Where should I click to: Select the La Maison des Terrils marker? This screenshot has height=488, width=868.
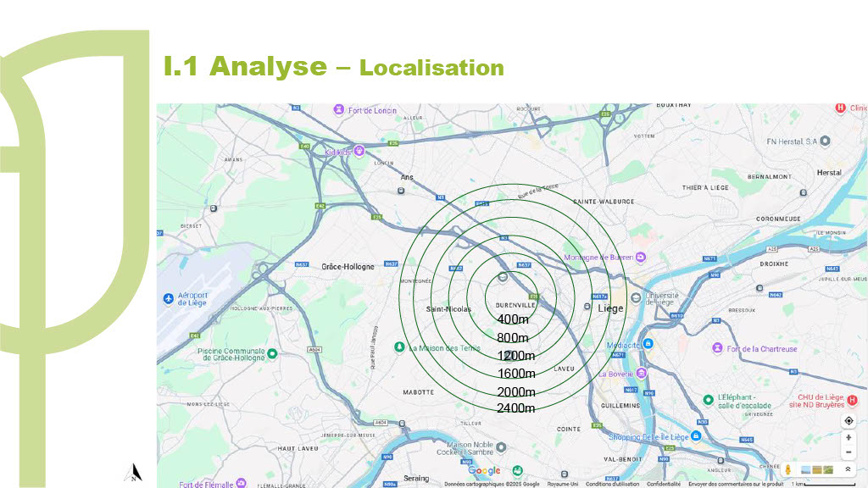[399, 347]
